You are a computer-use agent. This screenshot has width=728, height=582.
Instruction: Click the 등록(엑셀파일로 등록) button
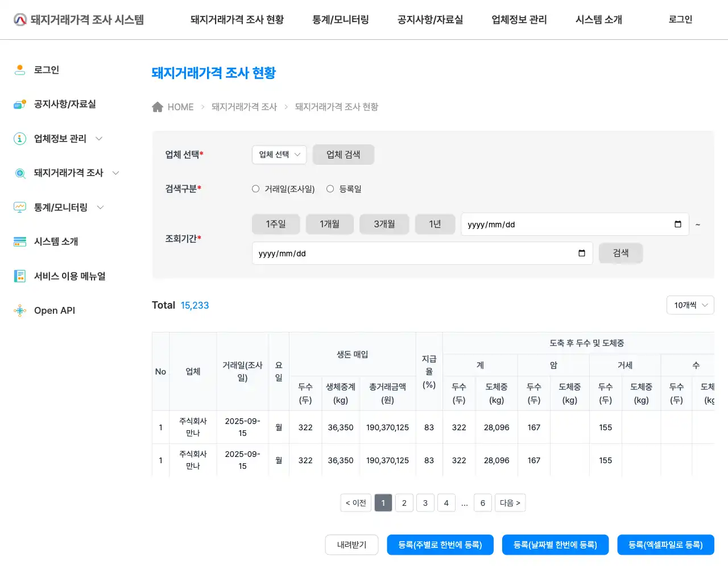point(665,544)
